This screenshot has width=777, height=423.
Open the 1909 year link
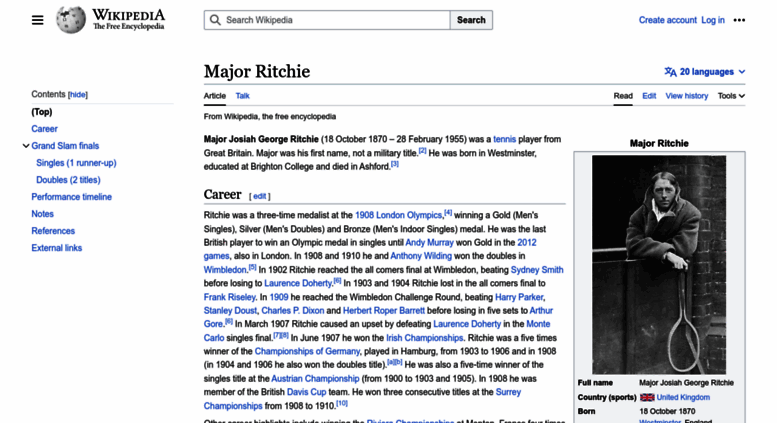click(x=279, y=297)
